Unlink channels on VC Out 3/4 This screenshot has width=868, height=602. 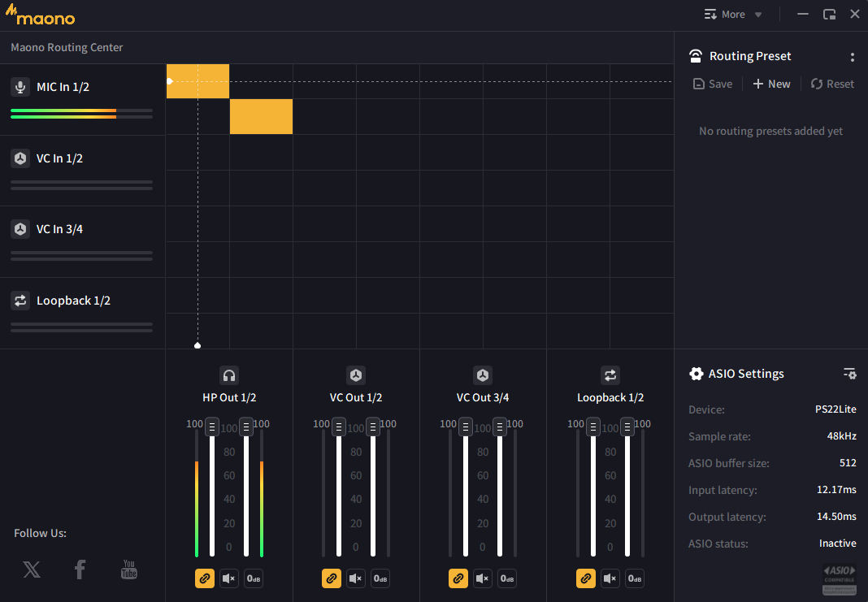(x=458, y=578)
